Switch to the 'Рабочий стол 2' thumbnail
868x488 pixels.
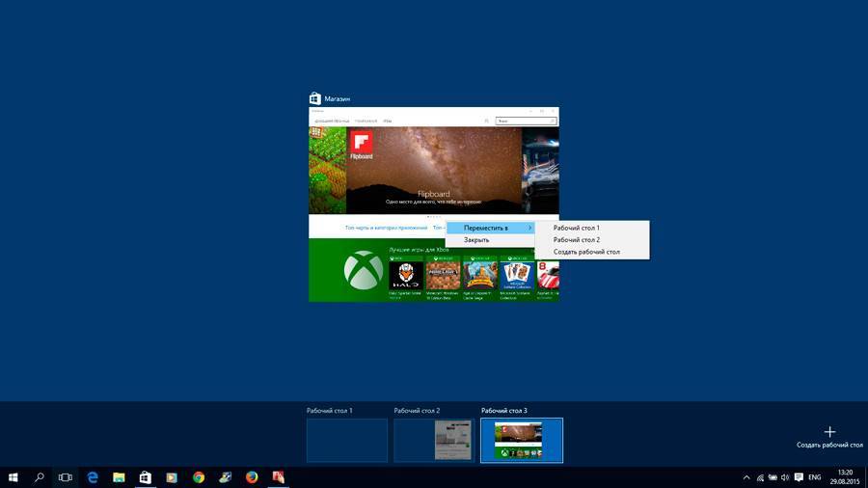pyautogui.click(x=433, y=441)
